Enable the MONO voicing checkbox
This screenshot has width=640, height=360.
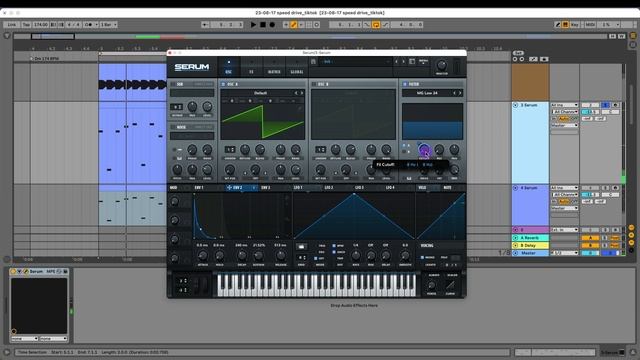click(422, 258)
